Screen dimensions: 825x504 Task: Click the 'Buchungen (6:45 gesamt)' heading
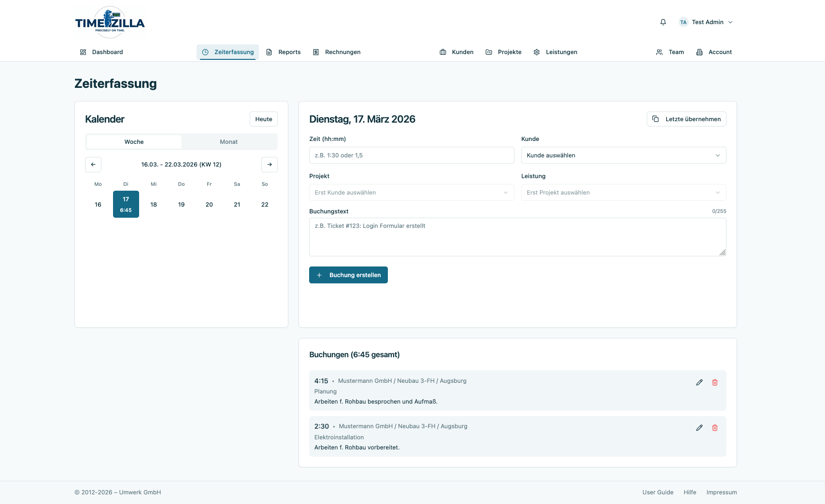(355, 355)
